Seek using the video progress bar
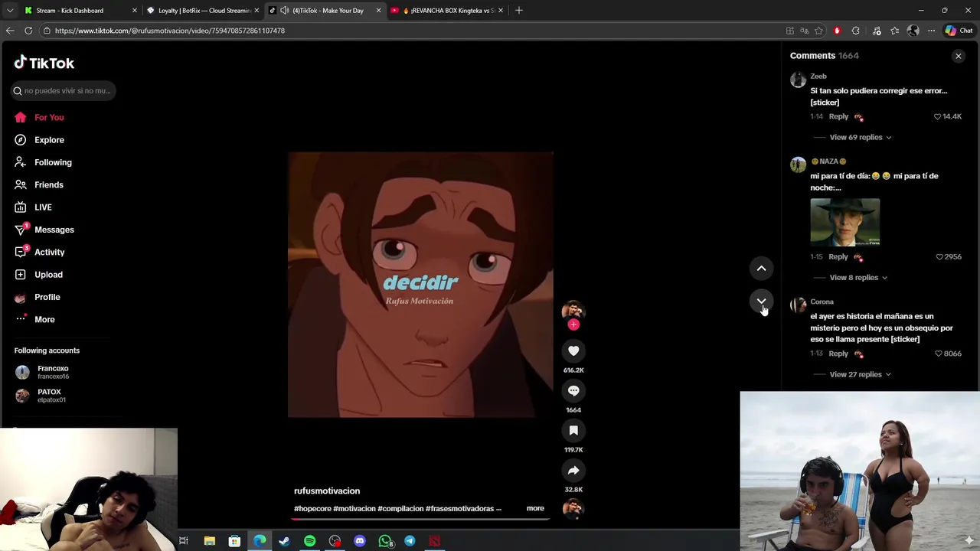 click(x=420, y=519)
